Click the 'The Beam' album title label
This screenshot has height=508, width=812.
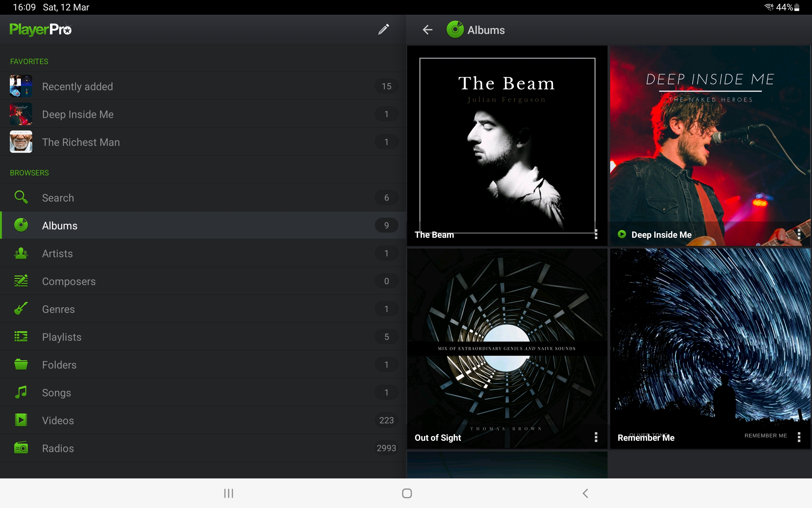tap(434, 235)
